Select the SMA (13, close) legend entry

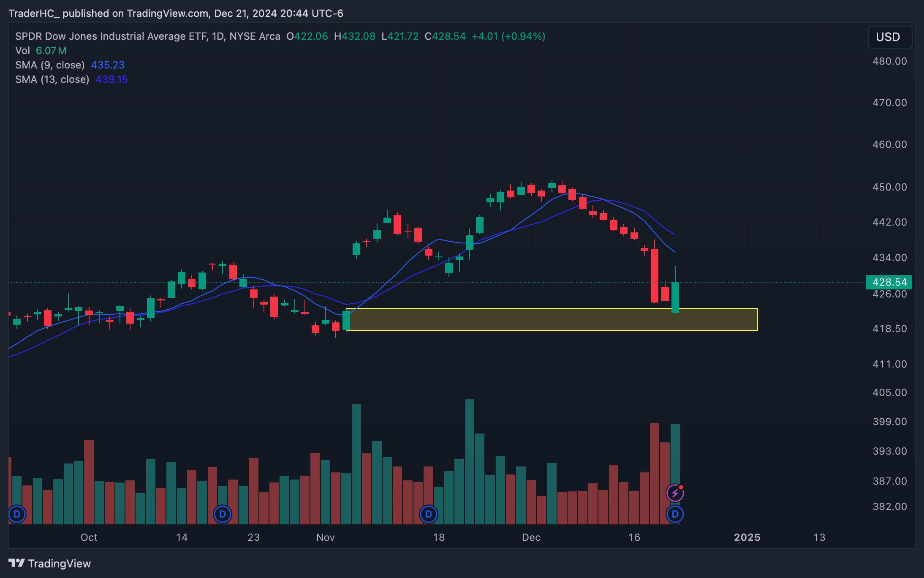[52, 79]
